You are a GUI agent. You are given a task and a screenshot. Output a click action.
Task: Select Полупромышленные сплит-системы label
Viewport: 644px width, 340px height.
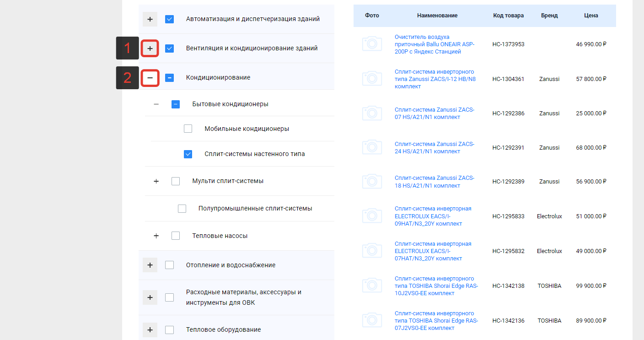point(255,209)
